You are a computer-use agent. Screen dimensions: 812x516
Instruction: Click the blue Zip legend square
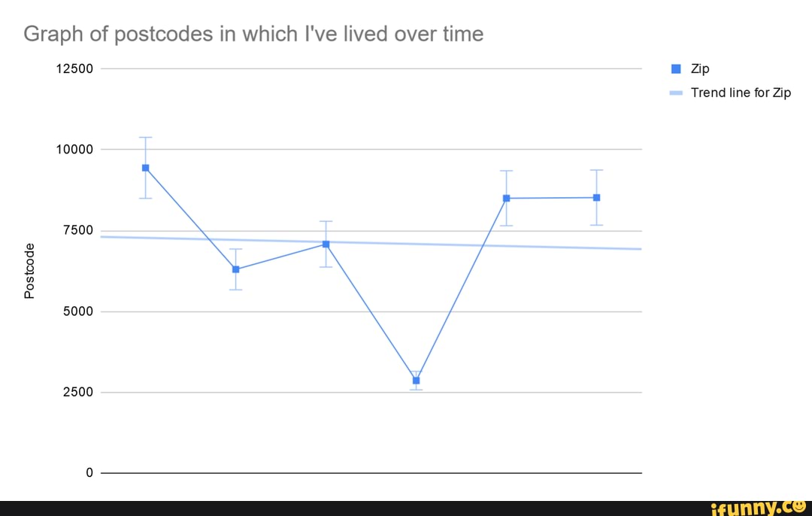[676, 68]
